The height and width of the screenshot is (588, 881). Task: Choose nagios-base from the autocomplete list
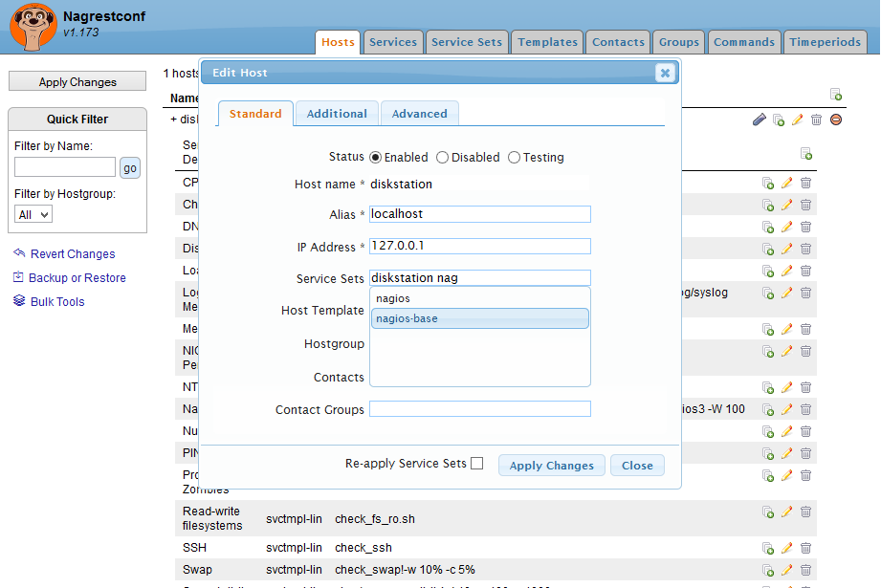[480, 318]
